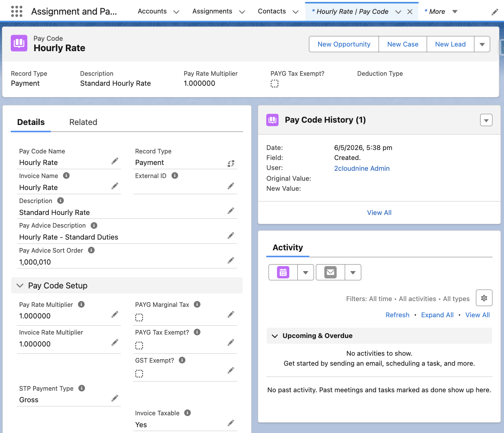Screen dimensions: 504x433
Task: Open the App Launcher grid icon
Action: click(x=17, y=11)
